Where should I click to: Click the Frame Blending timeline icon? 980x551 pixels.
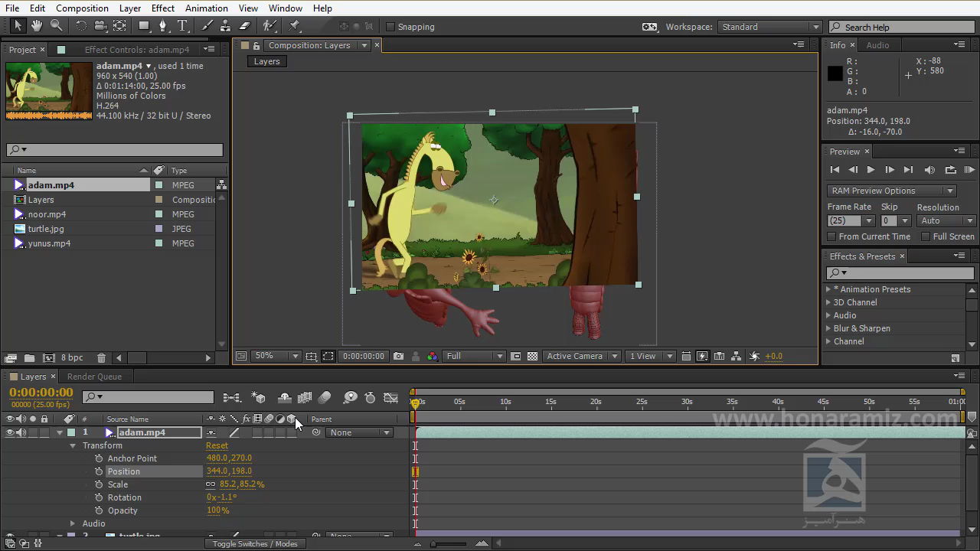click(305, 398)
